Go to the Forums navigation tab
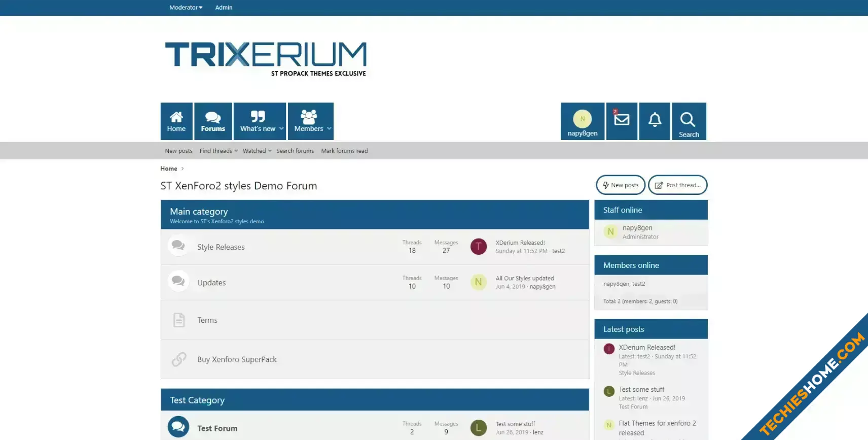Image resolution: width=868 pixels, height=440 pixels. coord(213,121)
